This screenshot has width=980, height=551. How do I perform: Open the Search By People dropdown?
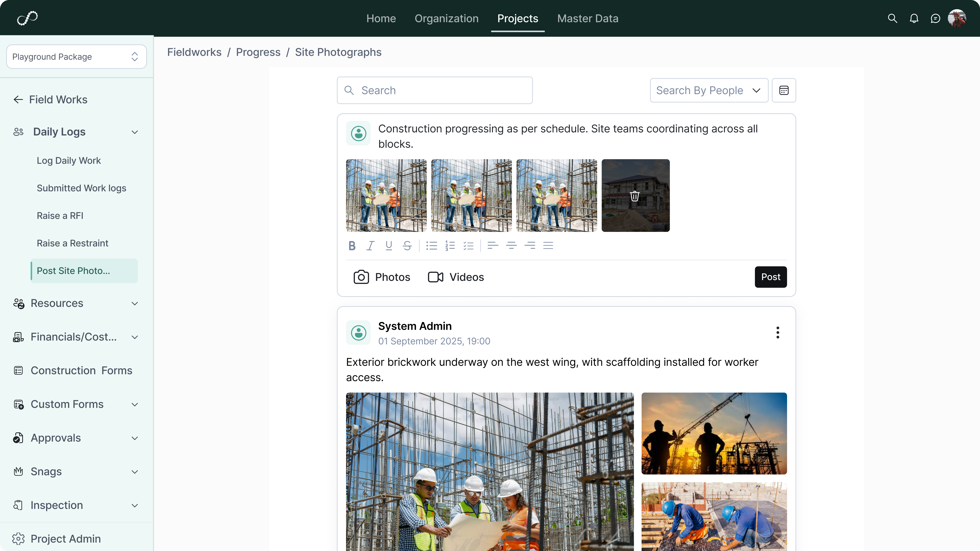pos(709,90)
